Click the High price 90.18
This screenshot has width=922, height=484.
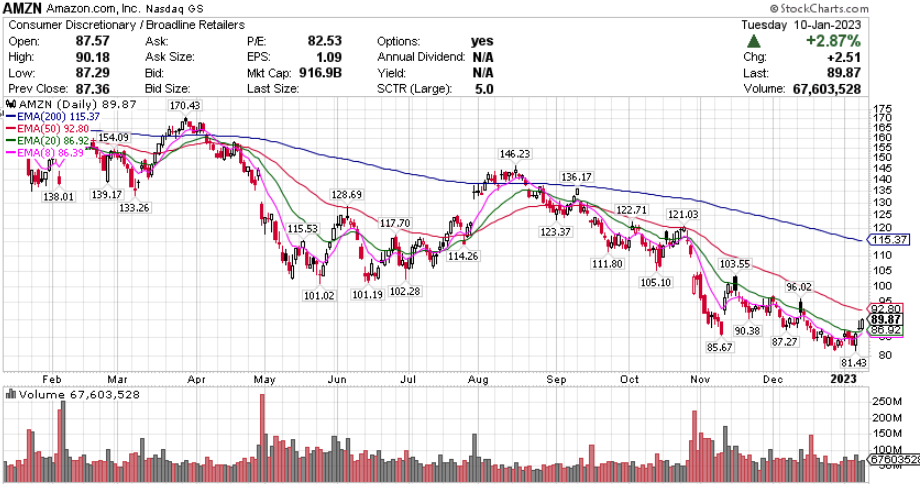(92, 57)
